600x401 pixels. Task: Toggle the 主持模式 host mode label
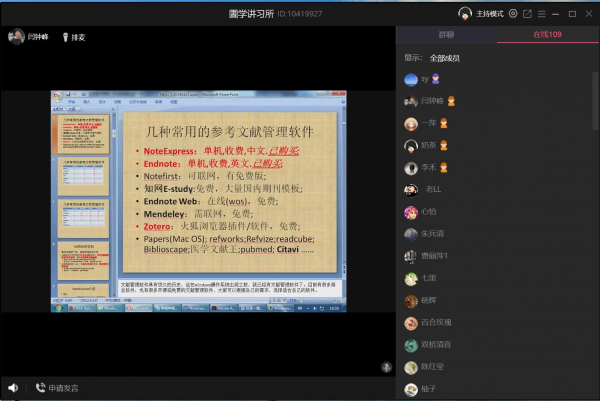coord(490,14)
